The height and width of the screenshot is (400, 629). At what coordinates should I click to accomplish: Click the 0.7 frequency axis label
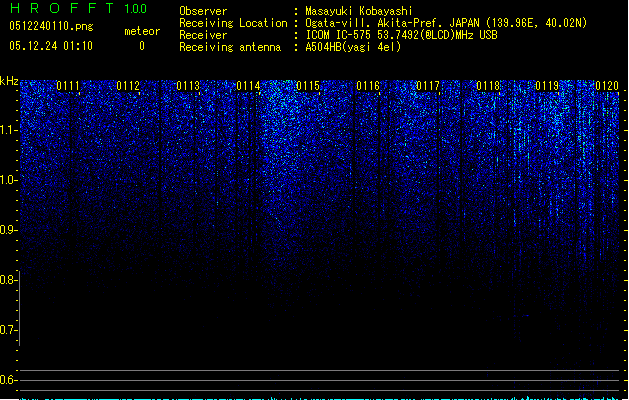[x=8, y=330]
